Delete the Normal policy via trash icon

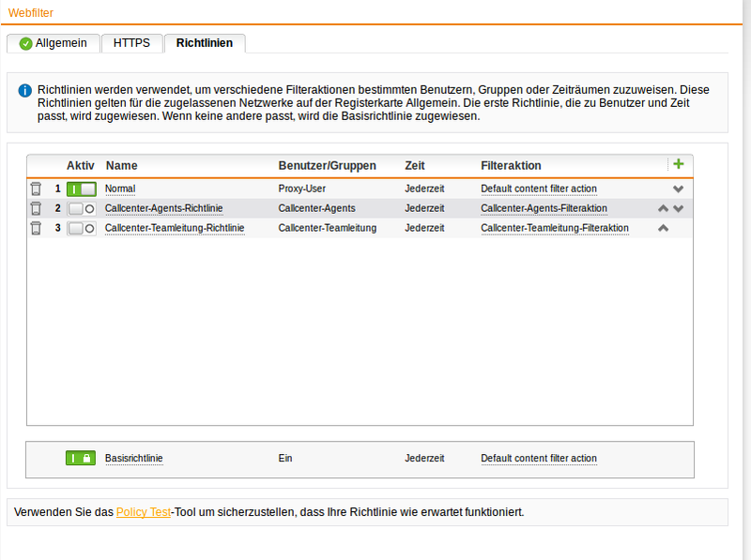pyautogui.click(x=36, y=189)
